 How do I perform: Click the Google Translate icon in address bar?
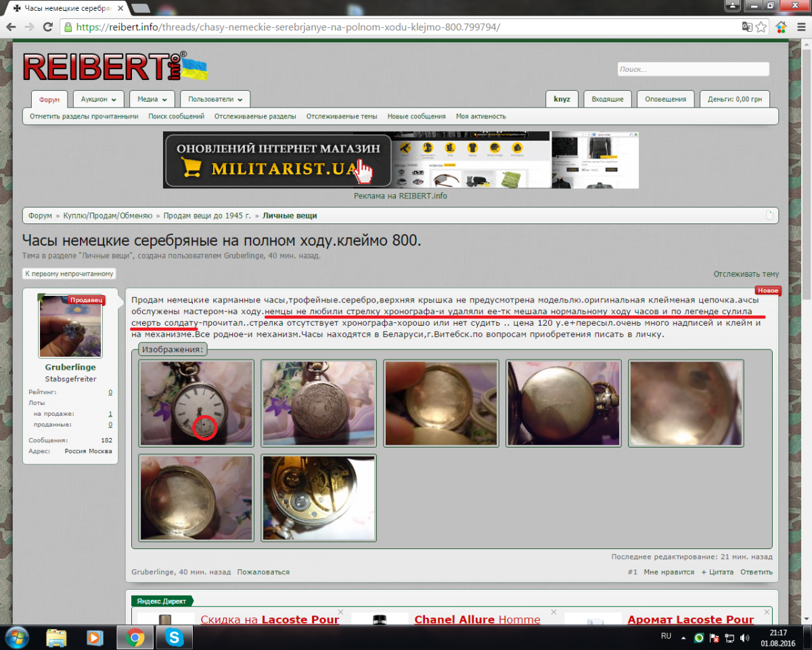coord(747,27)
